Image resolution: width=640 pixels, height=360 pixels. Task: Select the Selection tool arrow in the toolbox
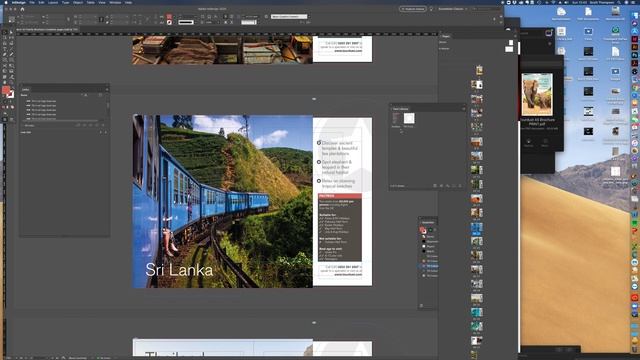click(x=5, y=32)
